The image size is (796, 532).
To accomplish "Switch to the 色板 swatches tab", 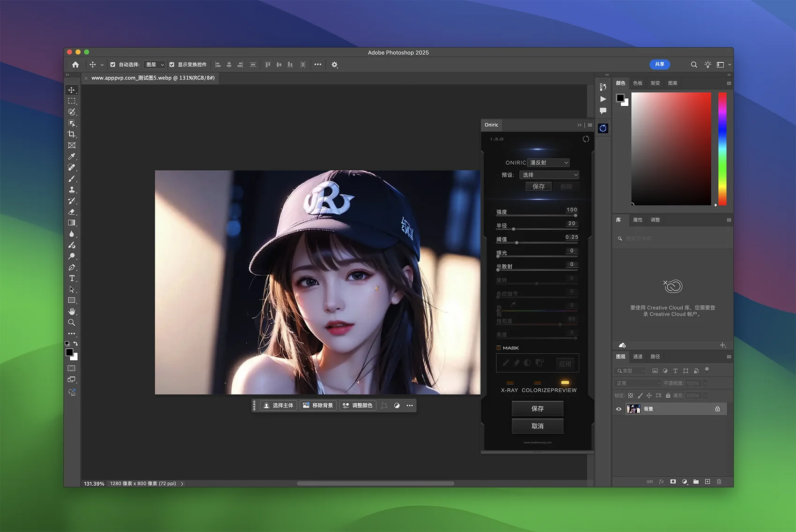I will (638, 83).
